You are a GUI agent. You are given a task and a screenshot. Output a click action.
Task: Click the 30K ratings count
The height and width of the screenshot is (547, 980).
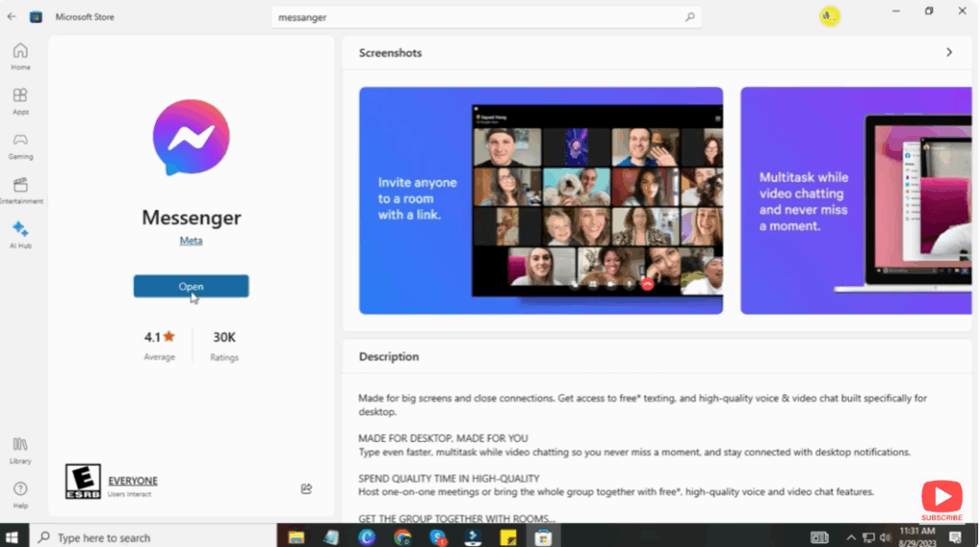click(224, 338)
